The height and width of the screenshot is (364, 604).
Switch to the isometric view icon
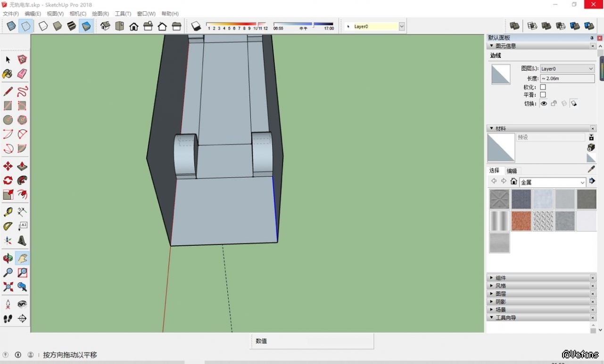(x=105, y=26)
